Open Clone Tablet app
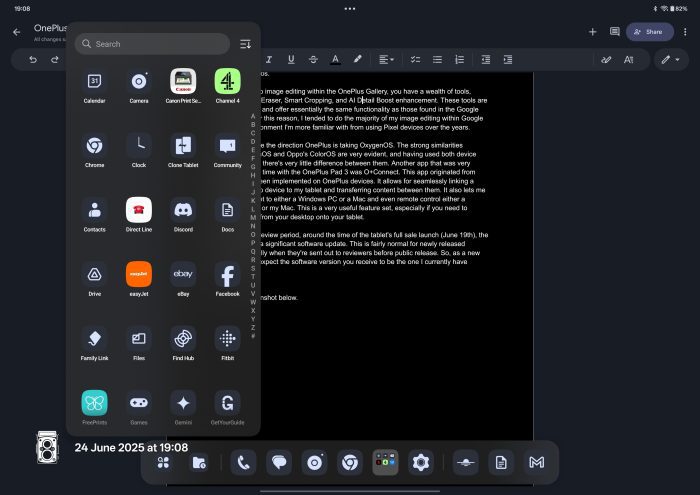 pyautogui.click(x=183, y=146)
